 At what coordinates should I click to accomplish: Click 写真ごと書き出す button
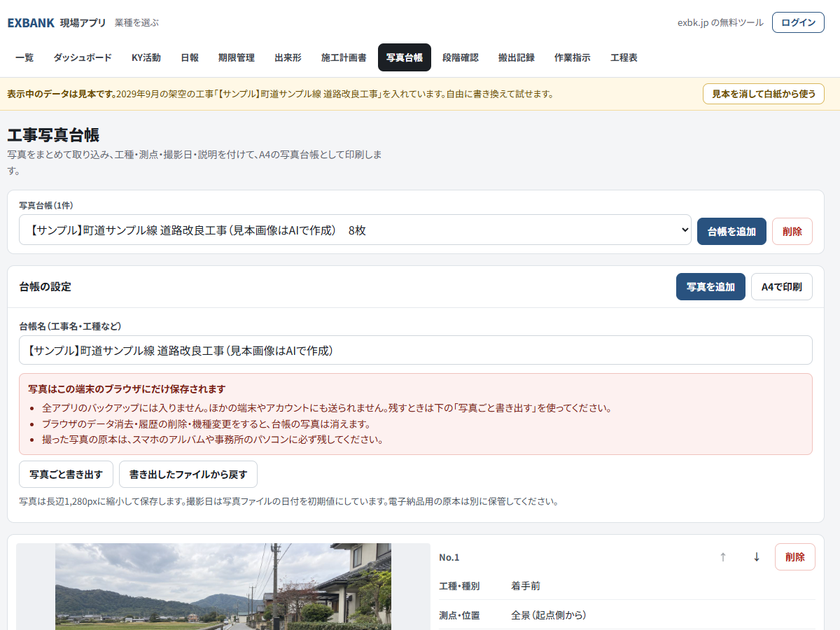tap(66, 474)
